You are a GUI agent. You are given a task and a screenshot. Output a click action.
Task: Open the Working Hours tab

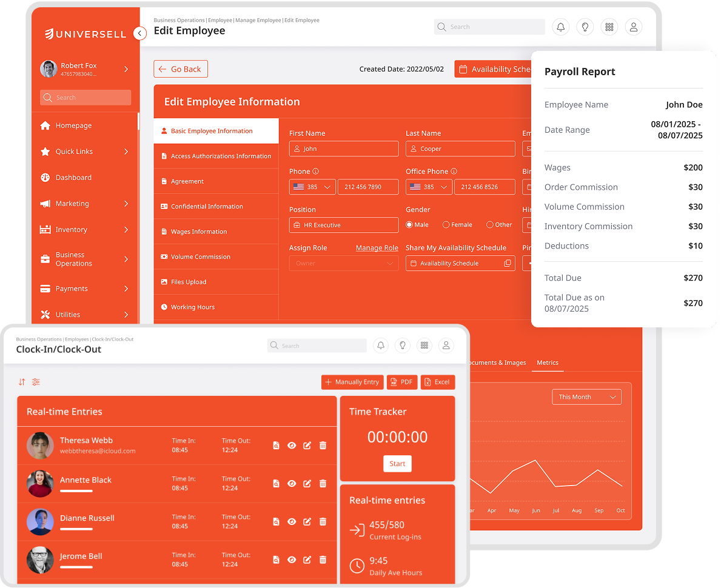coord(216,307)
